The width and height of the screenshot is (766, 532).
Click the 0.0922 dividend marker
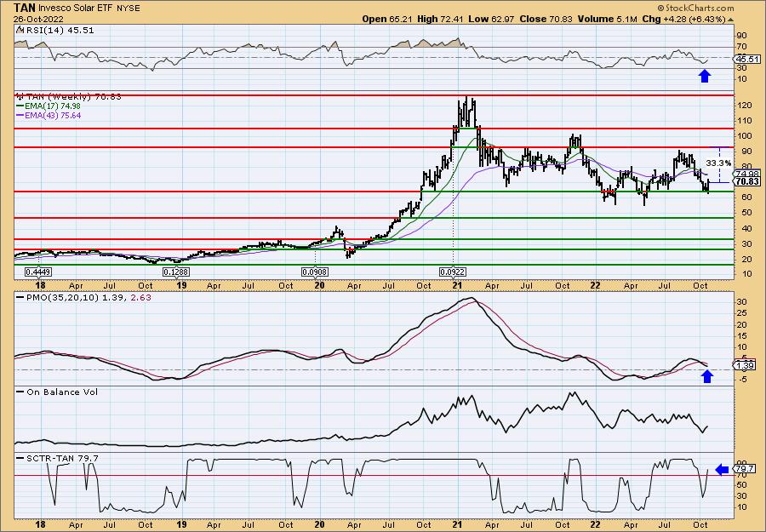tap(453, 272)
